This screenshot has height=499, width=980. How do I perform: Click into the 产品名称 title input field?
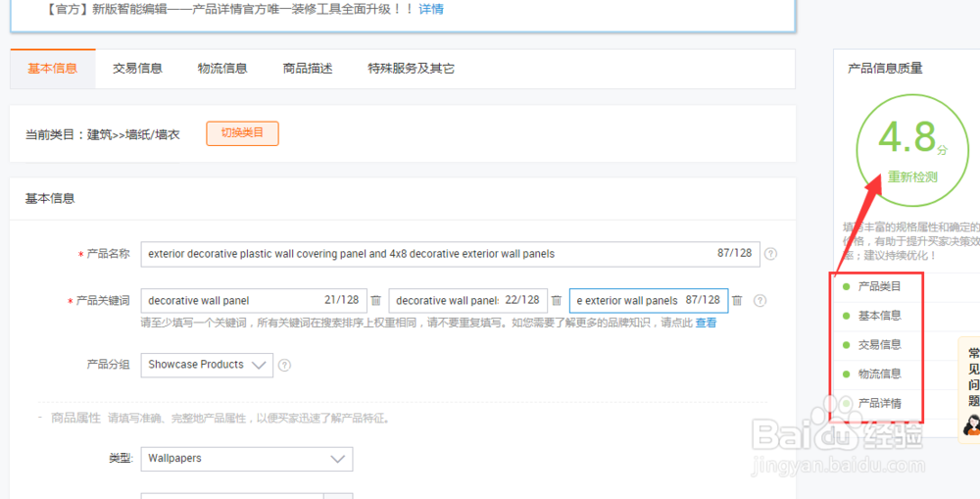click(451, 254)
